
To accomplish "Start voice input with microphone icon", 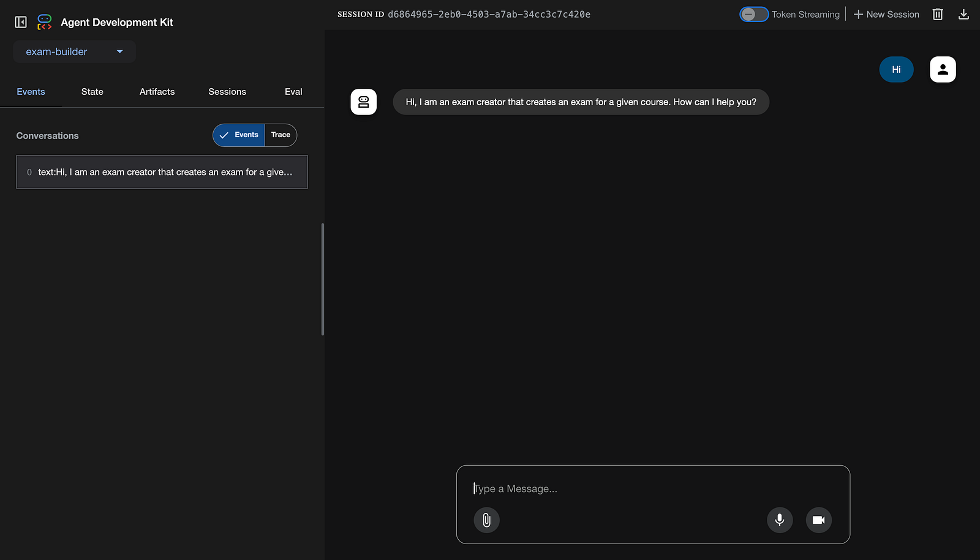I will pyautogui.click(x=780, y=520).
